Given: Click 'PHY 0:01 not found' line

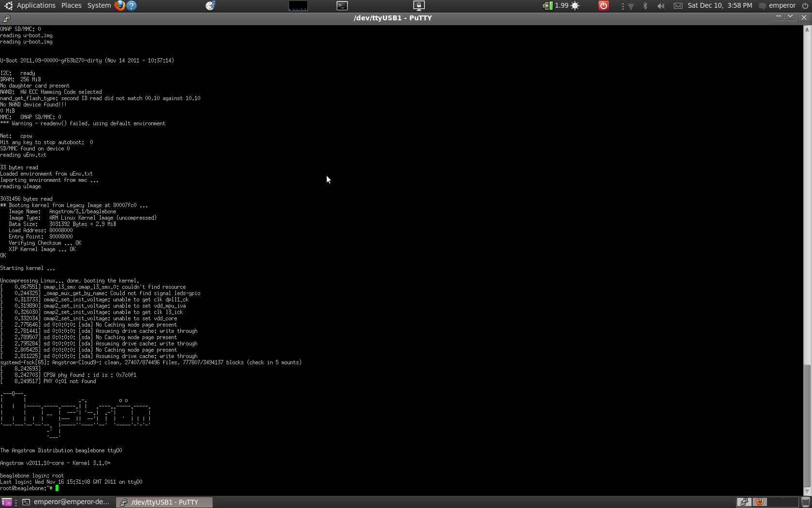Looking at the screenshot, I should coord(48,381).
